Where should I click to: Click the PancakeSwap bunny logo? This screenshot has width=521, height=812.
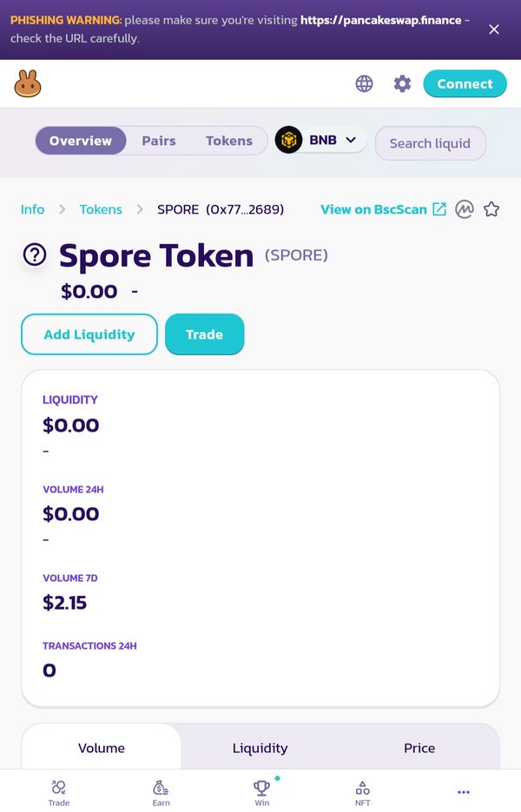point(28,84)
